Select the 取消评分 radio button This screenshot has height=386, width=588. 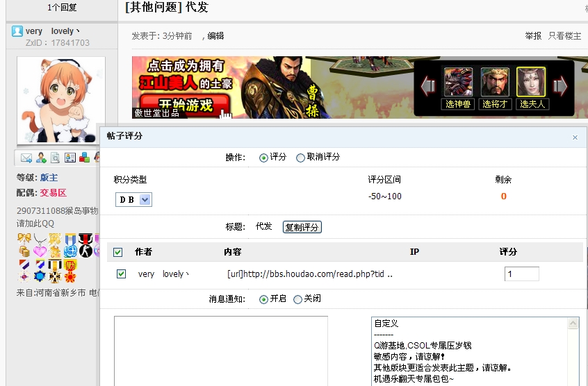(x=300, y=158)
